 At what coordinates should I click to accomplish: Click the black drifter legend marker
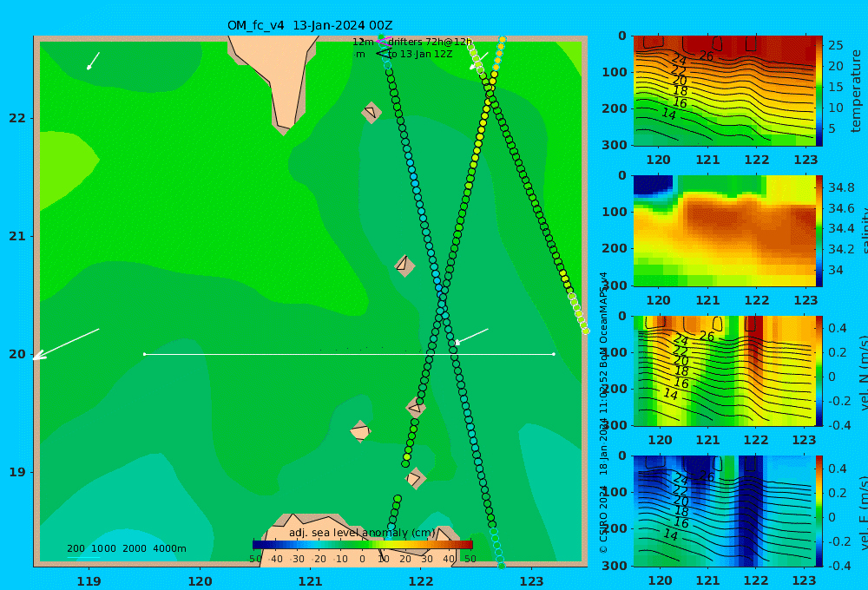[383, 54]
